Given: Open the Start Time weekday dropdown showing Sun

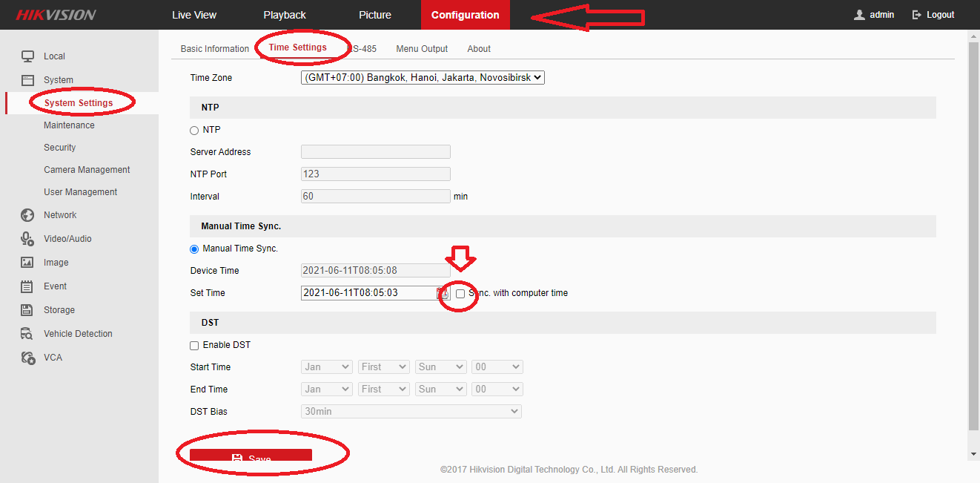Looking at the screenshot, I should pyautogui.click(x=441, y=367).
